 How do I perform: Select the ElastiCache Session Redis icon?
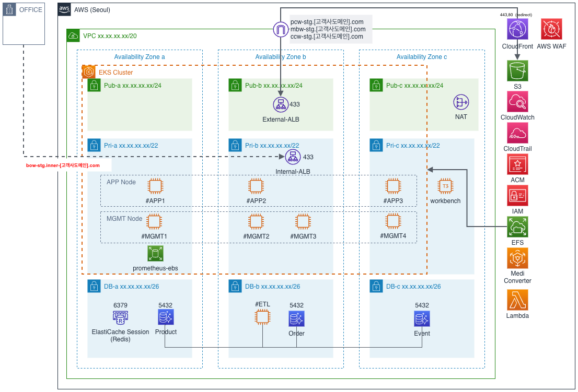[120, 317]
